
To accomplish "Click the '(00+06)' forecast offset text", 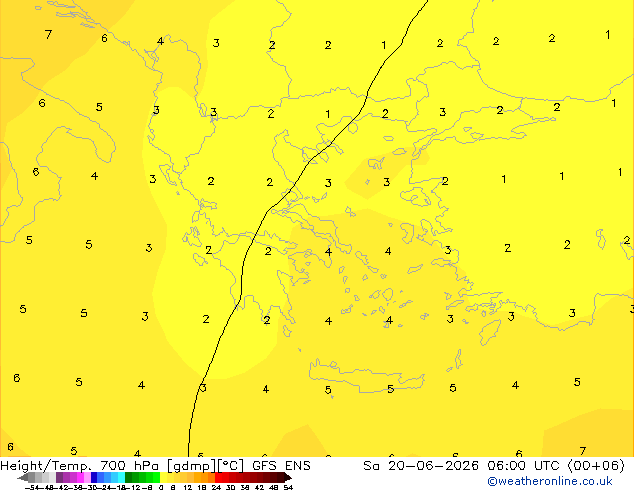I will [596, 466].
